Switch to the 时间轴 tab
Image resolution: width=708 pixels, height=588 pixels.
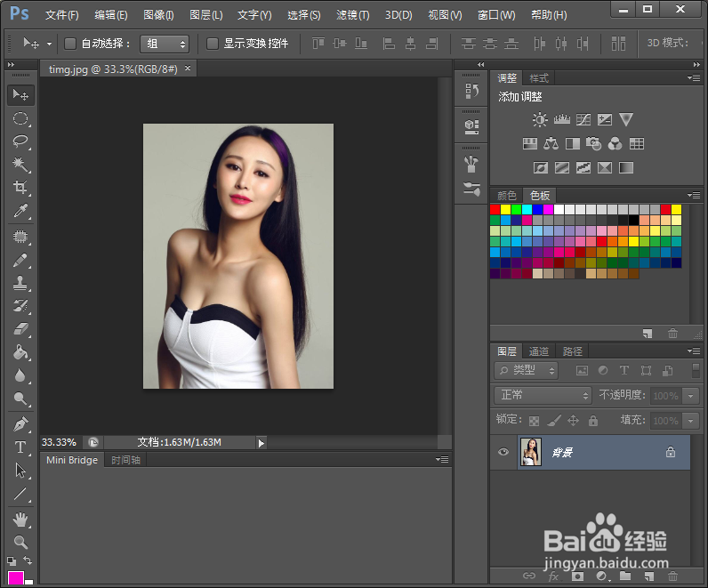coord(125,460)
